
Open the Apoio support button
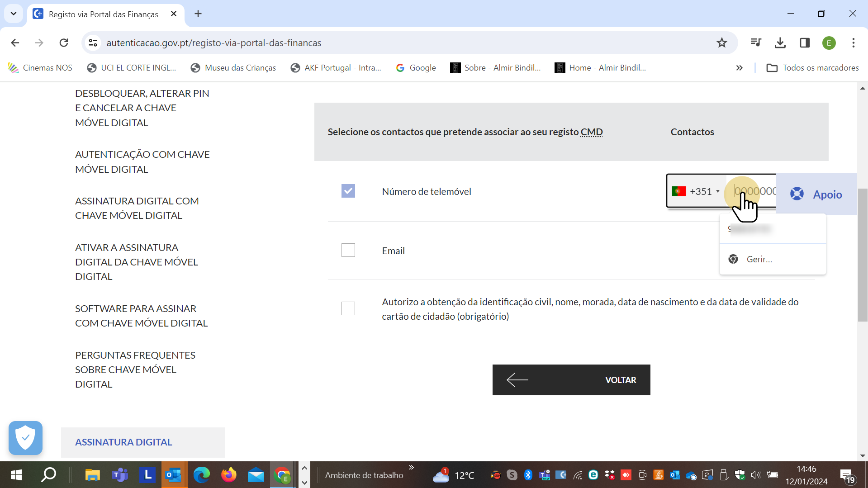816,194
